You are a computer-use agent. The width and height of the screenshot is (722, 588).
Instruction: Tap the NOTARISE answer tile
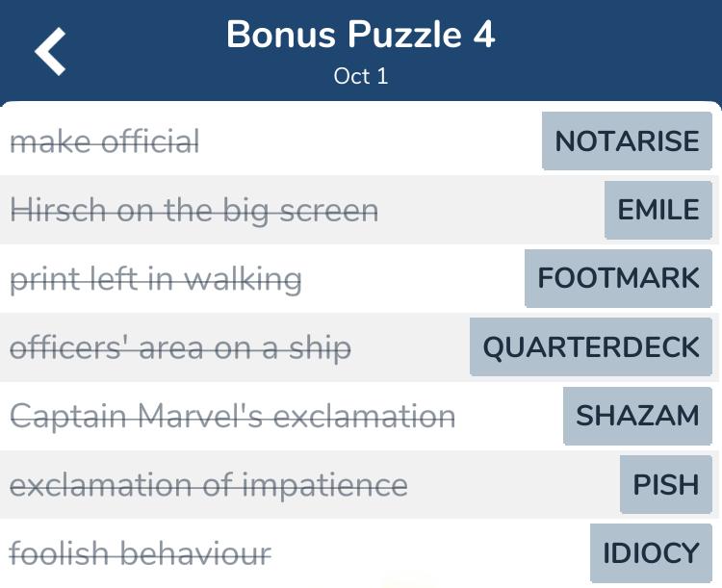[627, 141]
